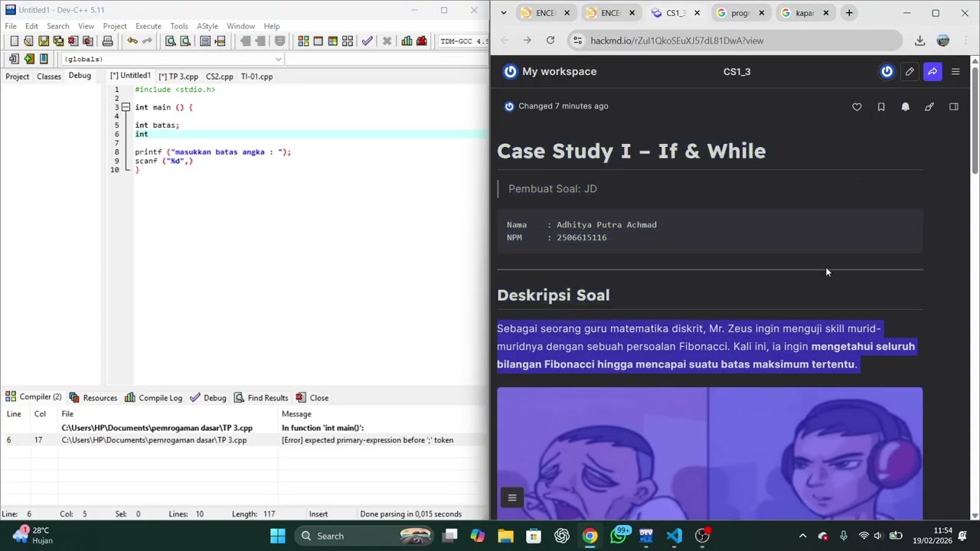Click the browser vertical scrollbar thumb
980x551 pixels.
pyautogui.click(x=975, y=120)
